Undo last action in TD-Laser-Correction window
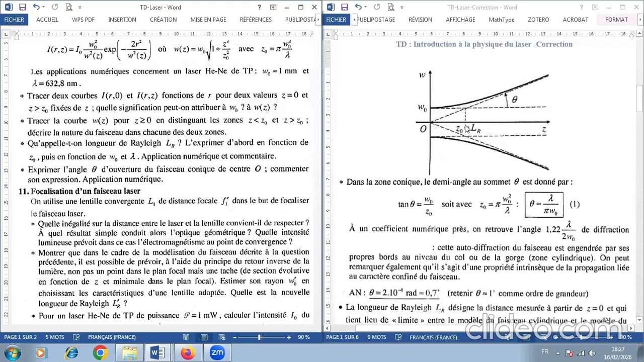The height and width of the screenshot is (362, 644). pyautogui.click(x=358, y=7)
